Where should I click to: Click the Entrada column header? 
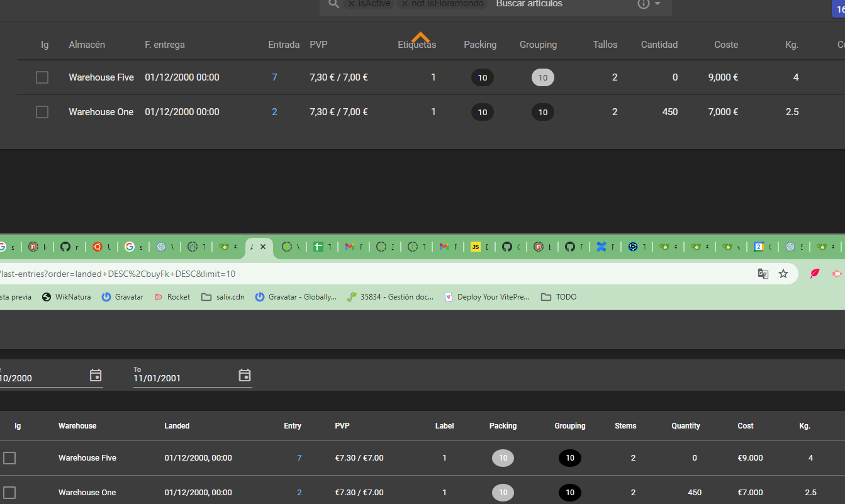pos(284,45)
